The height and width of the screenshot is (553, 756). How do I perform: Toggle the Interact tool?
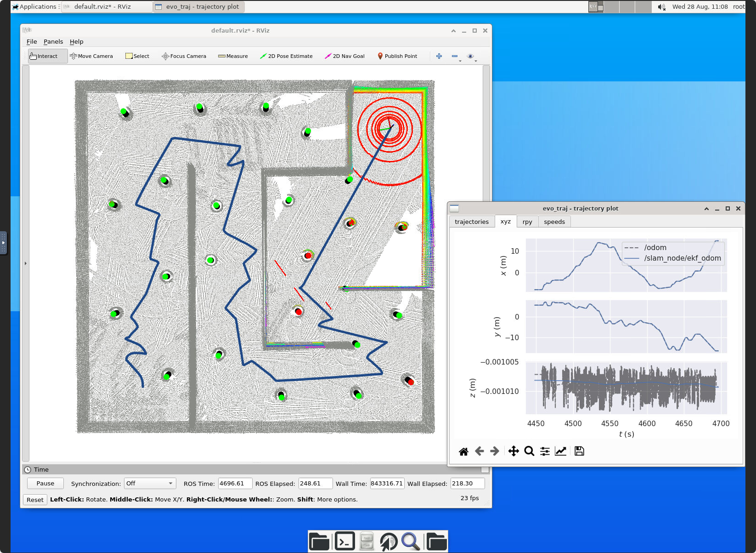(x=44, y=56)
